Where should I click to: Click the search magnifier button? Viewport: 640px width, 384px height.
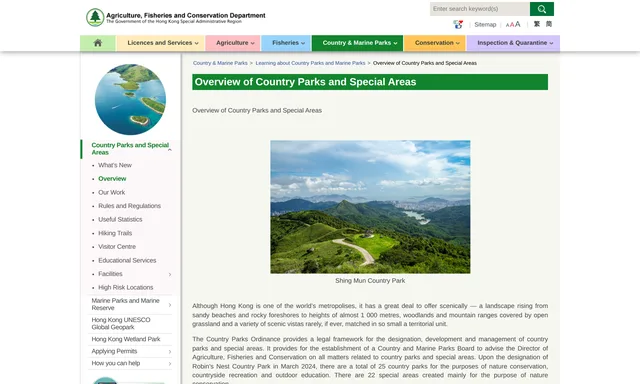(x=542, y=9)
